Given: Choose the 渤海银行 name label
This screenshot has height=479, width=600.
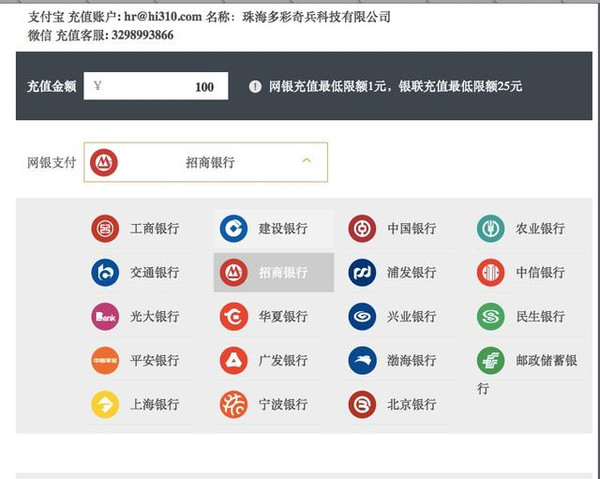Looking at the screenshot, I should (x=412, y=360).
